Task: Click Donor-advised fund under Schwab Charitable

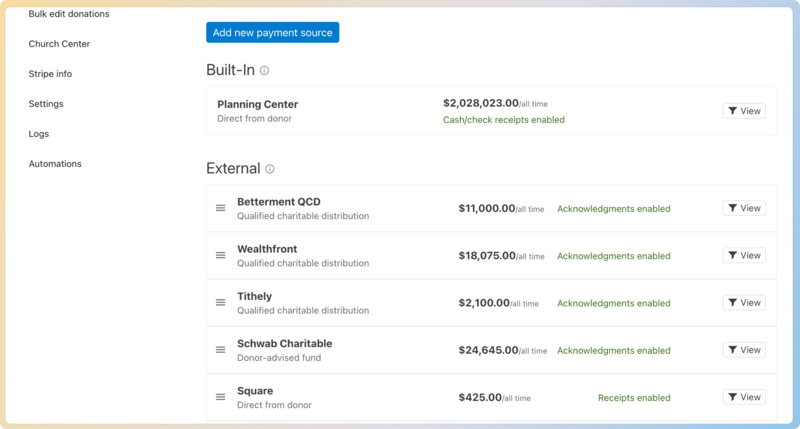Action: tap(279, 358)
